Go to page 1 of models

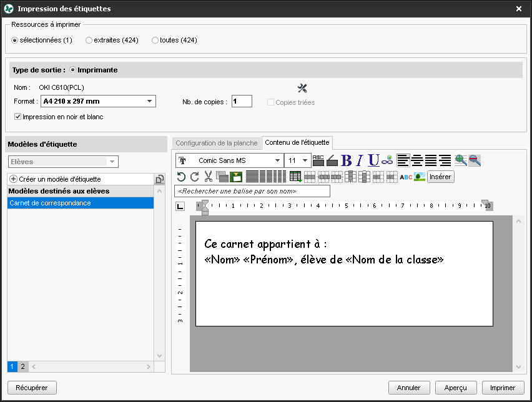pos(12,366)
